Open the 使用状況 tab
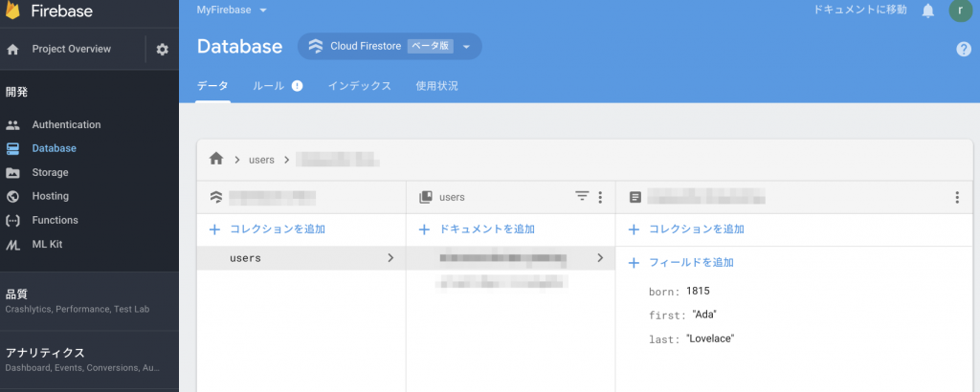This screenshot has width=980, height=392. point(436,86)
